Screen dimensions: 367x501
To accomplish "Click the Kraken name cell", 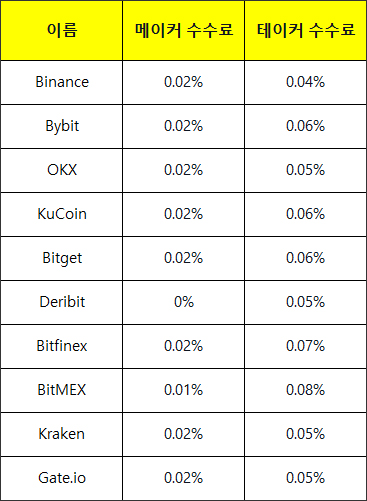I will pos(62,434).
